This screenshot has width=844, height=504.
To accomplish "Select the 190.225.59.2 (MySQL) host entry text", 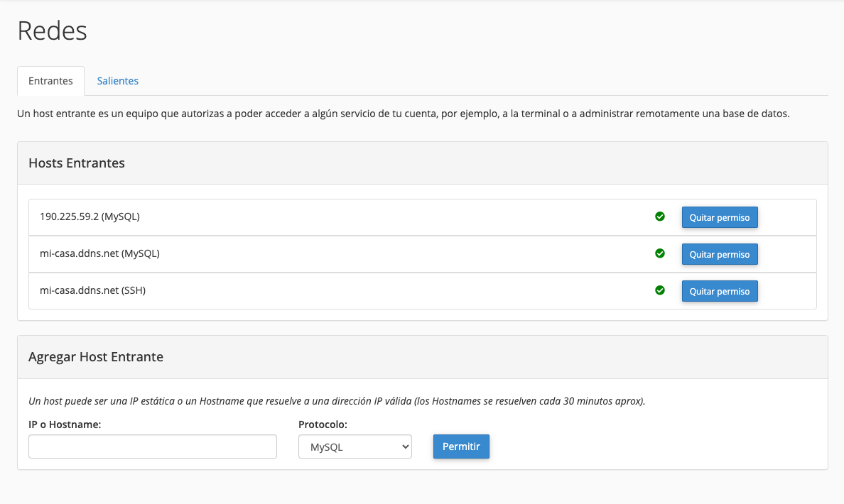I will click(90, 217).
